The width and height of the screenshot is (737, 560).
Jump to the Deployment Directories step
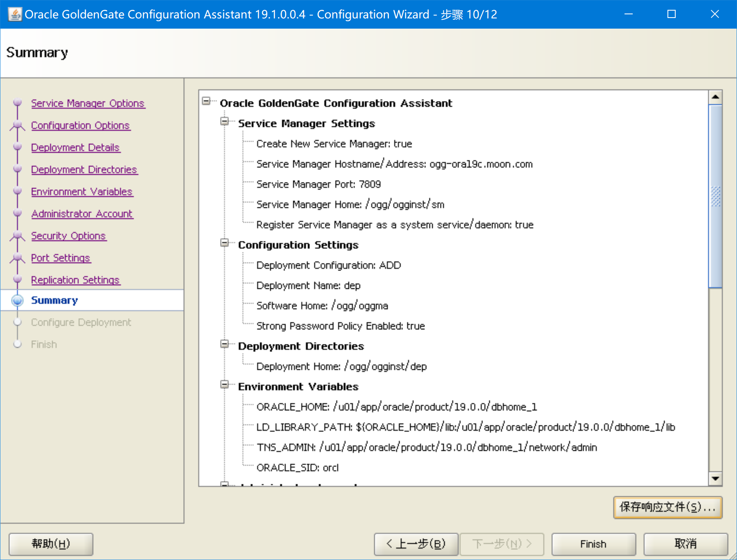(x=84, y=169)
